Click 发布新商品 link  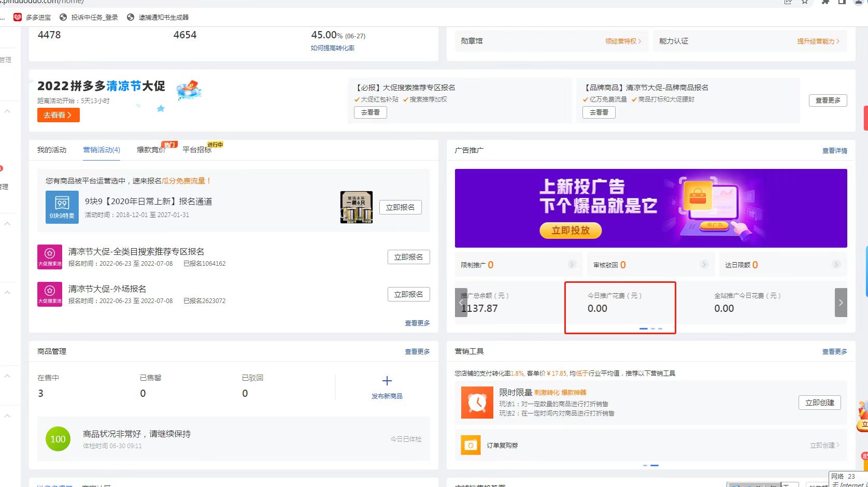[x=387, y=396]
